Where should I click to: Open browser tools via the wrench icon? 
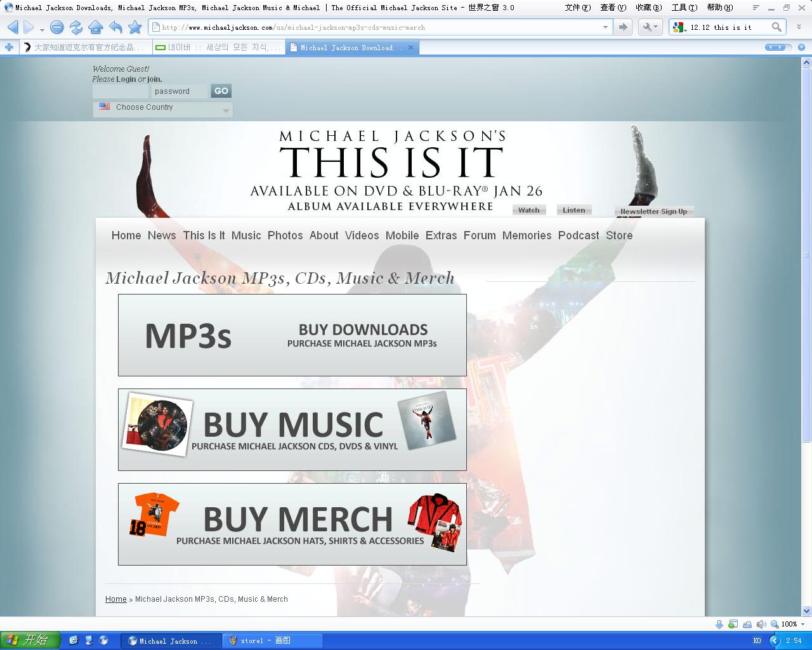pos(648,27)
